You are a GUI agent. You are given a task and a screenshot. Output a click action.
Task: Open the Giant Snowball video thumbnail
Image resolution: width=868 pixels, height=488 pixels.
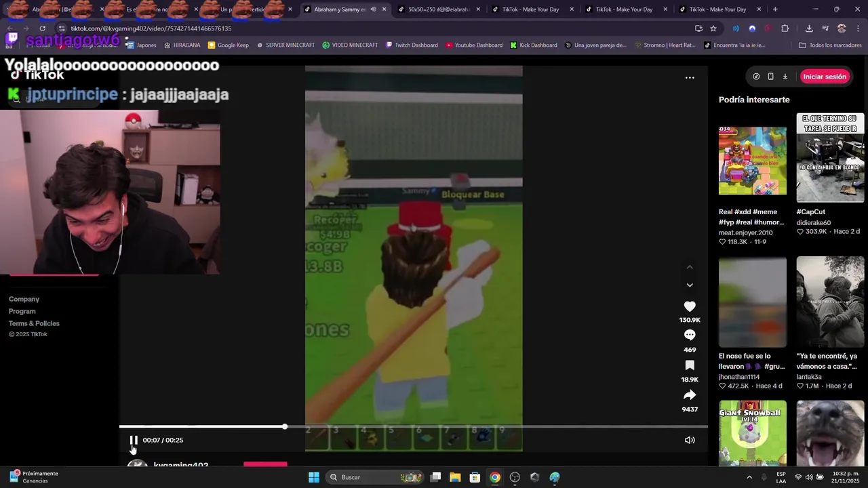753,433
